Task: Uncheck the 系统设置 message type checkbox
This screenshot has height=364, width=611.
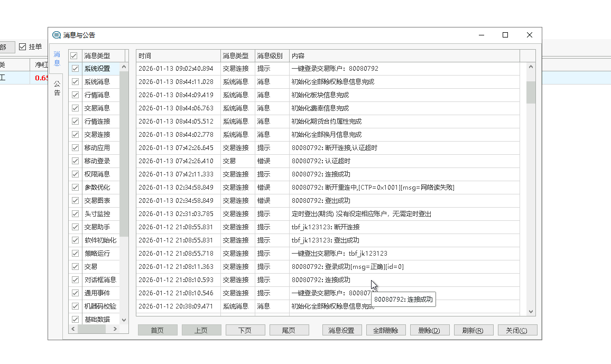Action: pos(75,69)
